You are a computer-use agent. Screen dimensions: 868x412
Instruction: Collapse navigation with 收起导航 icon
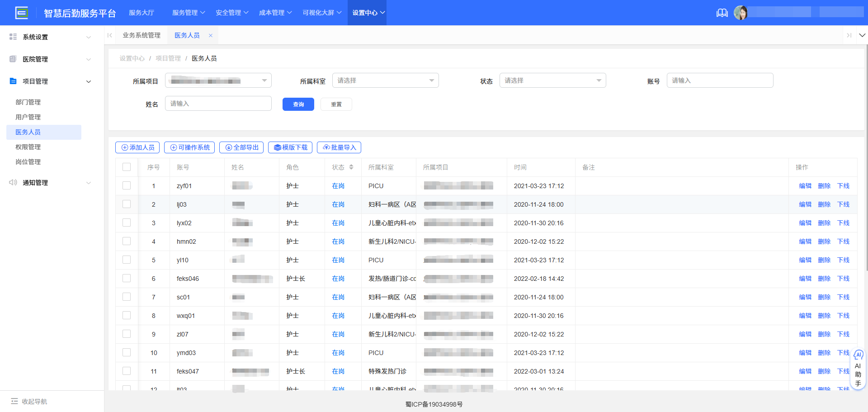14,401
